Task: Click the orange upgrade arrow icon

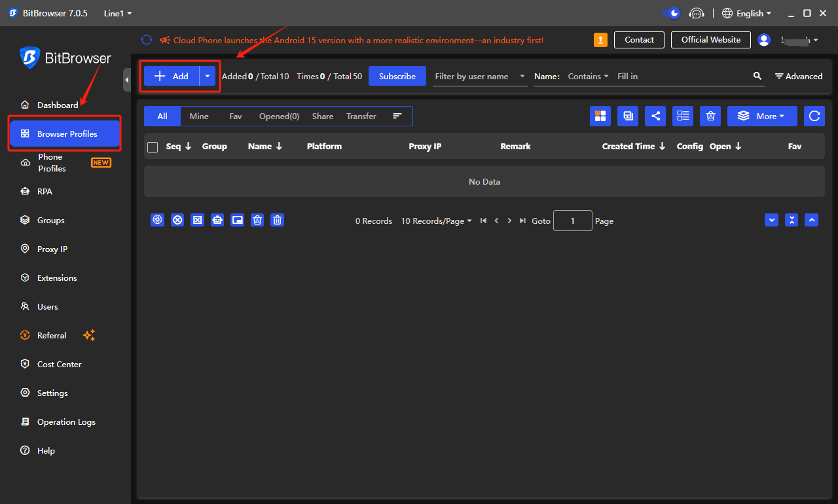Action: point(600,40)
